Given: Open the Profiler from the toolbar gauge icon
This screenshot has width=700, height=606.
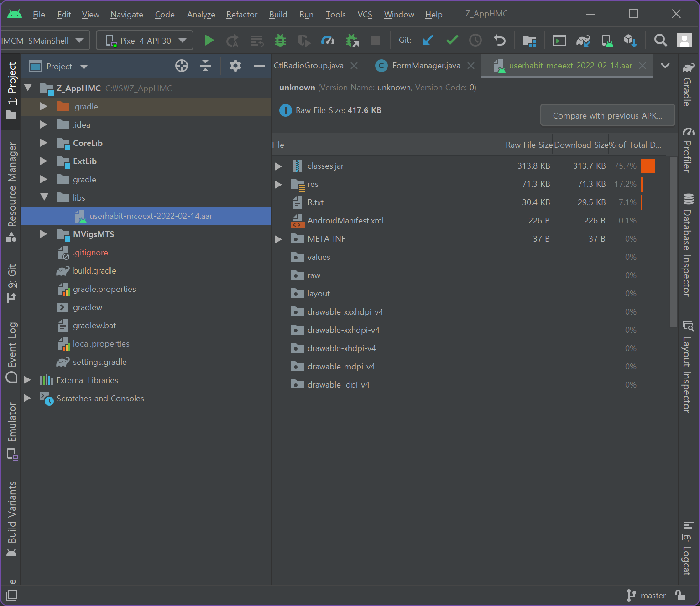Looking at the screenshot, I should click(328, 41).
